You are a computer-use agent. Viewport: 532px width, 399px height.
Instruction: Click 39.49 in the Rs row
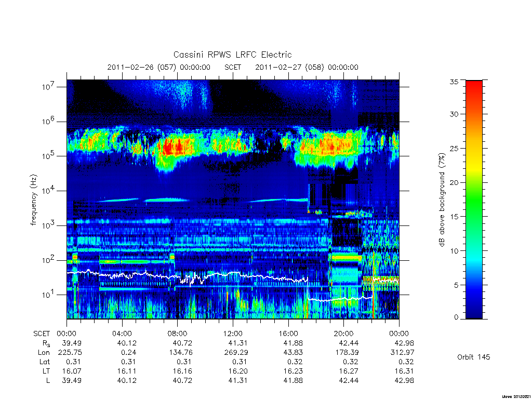click(x=72, y=343)
